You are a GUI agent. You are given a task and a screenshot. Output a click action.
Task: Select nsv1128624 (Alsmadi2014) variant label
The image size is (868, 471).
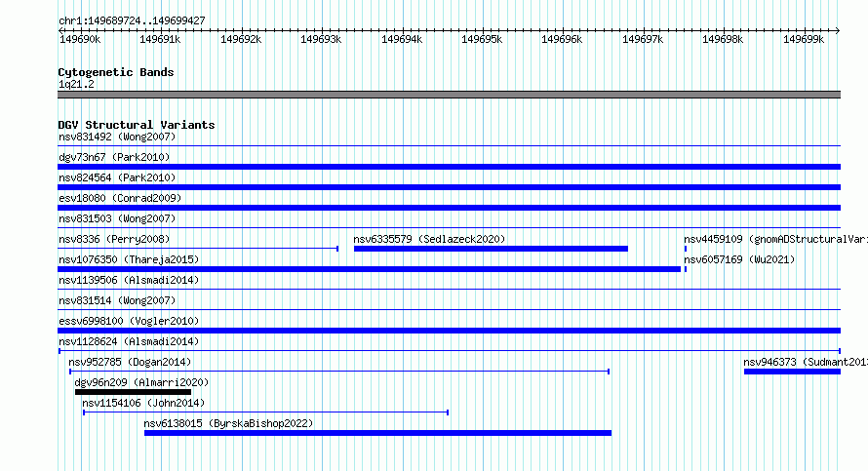[129, 341]
